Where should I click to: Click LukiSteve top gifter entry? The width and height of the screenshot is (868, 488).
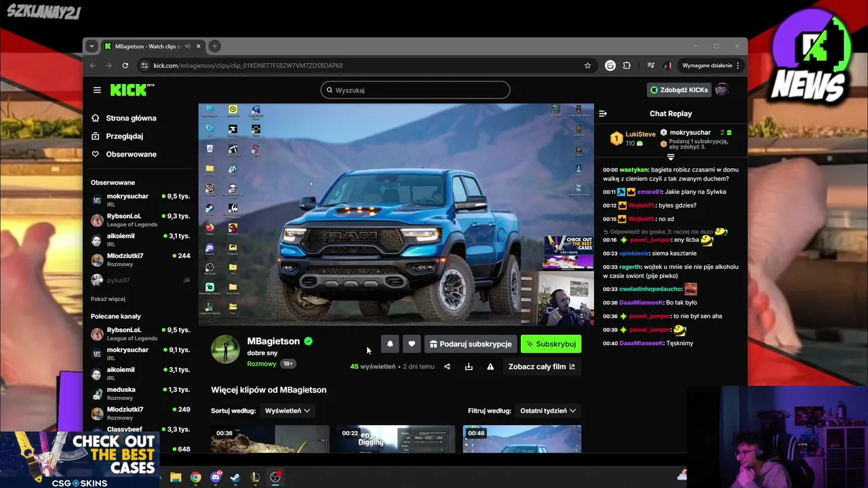click(633, 138)
